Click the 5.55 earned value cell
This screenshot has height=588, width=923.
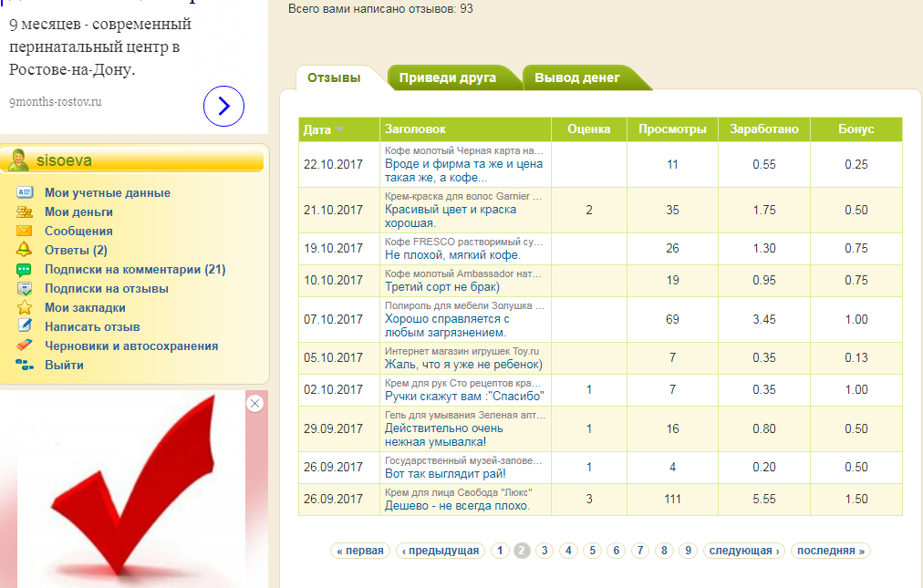[x=764, y=500]
